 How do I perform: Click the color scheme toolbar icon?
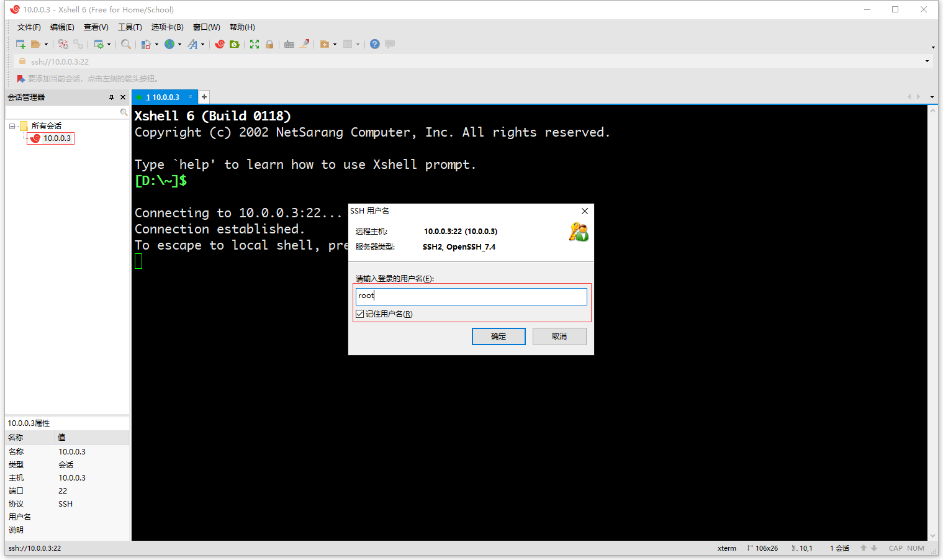146,44
